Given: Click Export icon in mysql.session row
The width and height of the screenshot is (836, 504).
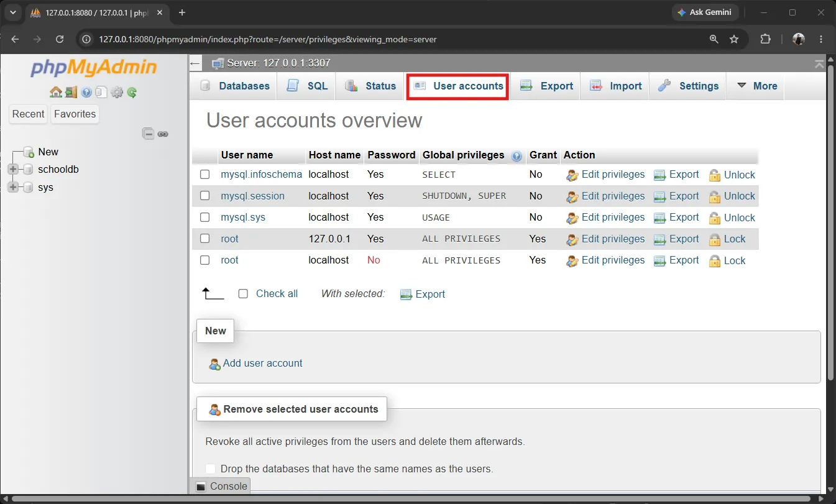Looking at the screenshot, I should coord(659,196).
